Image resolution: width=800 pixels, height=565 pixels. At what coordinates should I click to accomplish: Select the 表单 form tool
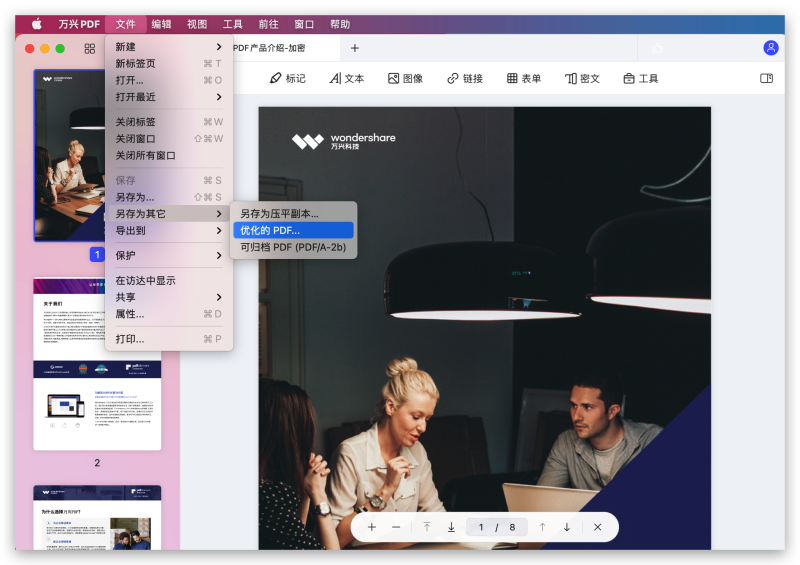(x=524, y=78)
